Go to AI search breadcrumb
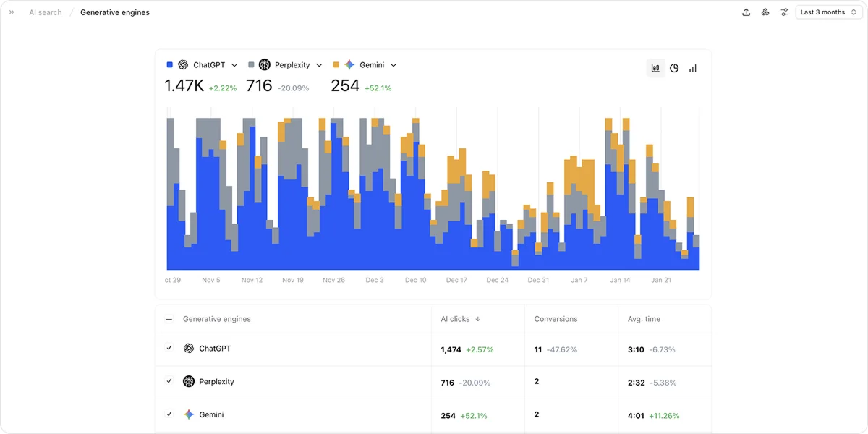868x434 pixels. 46,12
